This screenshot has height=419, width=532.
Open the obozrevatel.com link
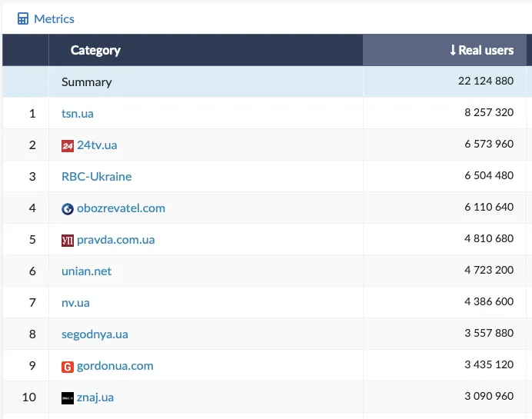point(121,208)
